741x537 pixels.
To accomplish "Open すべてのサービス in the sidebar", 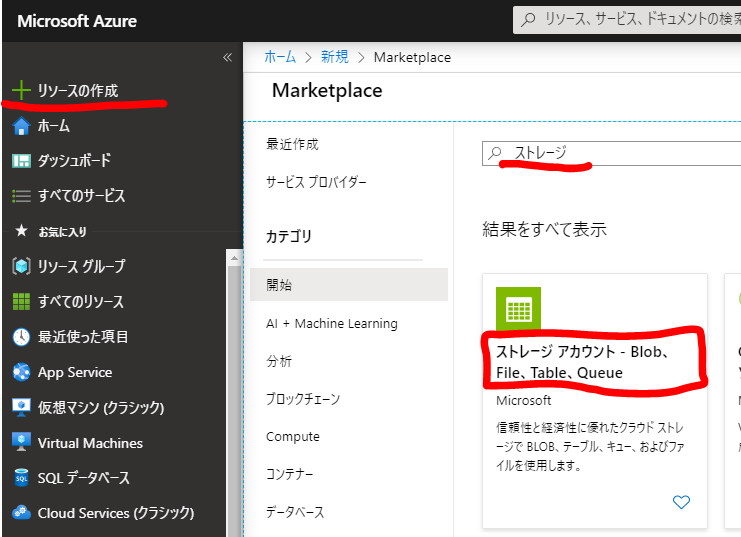I will [x=82, y=196].
